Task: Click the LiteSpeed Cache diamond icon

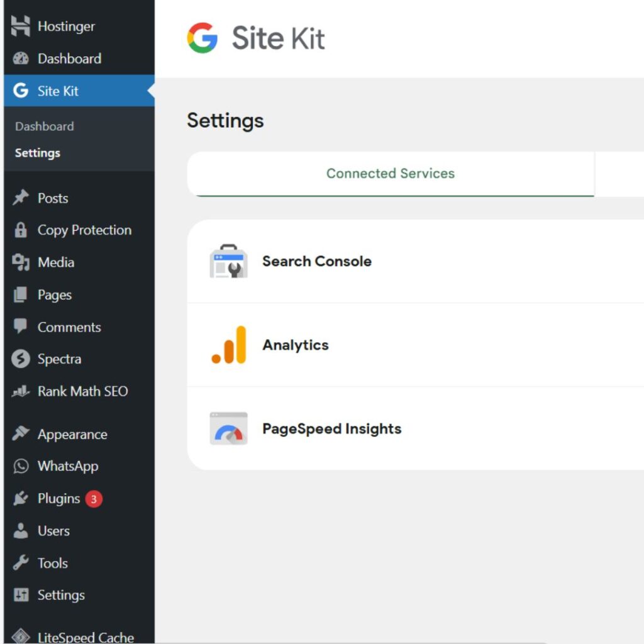Action: [21, 636]
